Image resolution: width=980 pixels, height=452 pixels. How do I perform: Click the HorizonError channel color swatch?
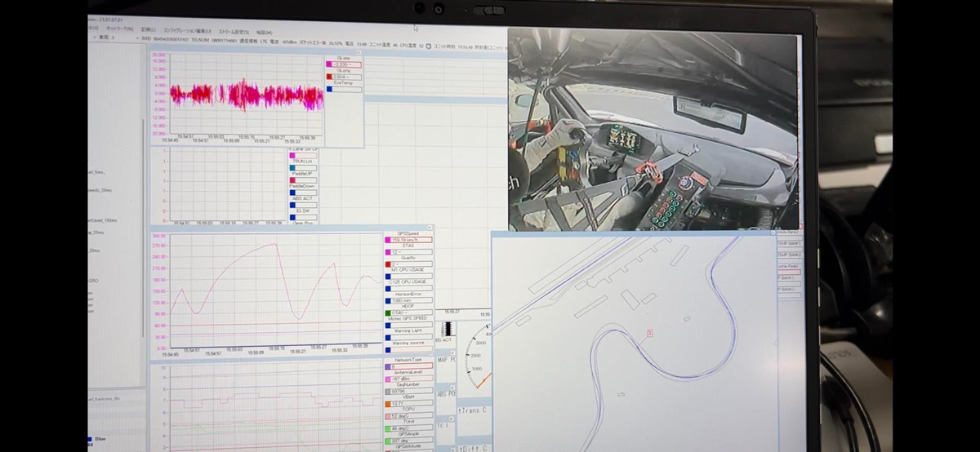388,300
